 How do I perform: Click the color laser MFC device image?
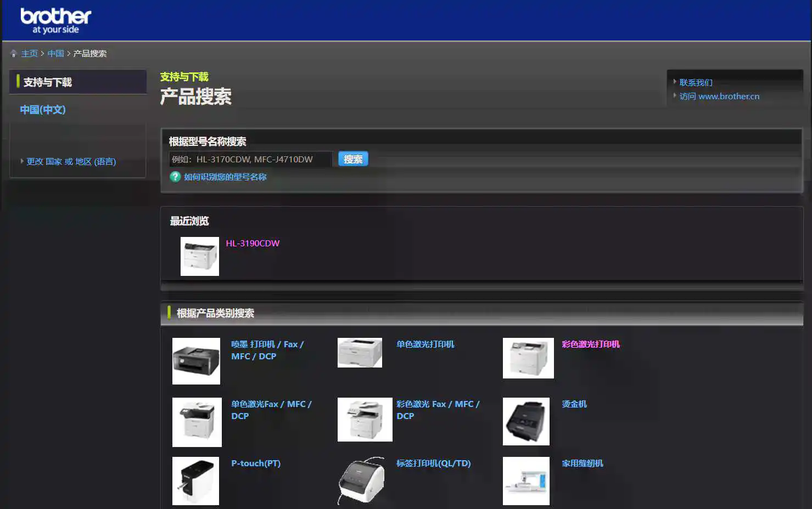coord(365,420)
